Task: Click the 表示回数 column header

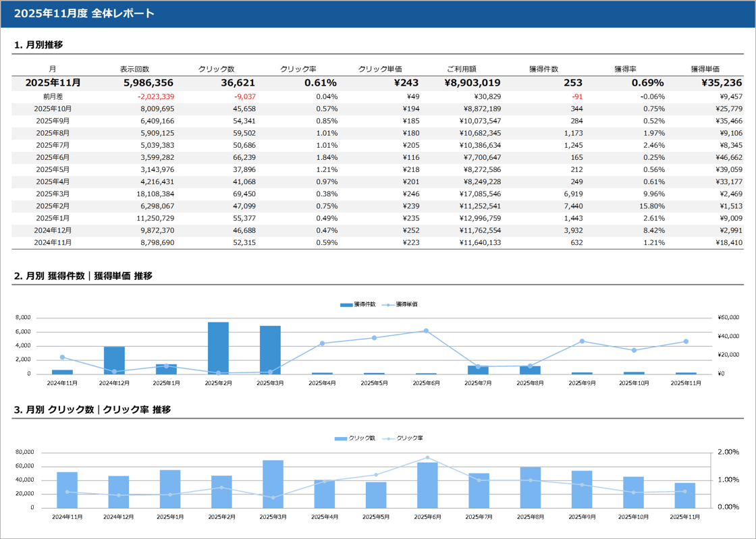Action: 134,69
